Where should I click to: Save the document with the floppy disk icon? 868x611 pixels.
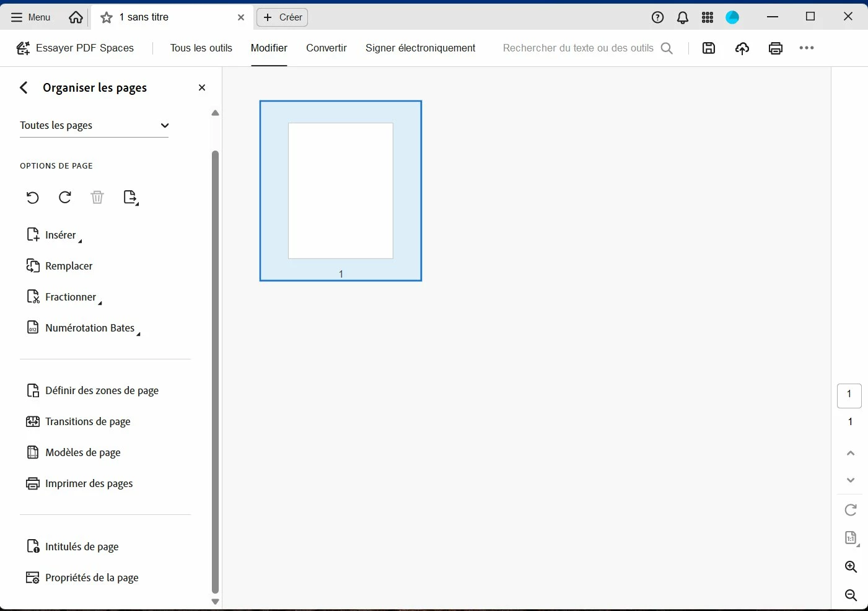click(709, 48)
